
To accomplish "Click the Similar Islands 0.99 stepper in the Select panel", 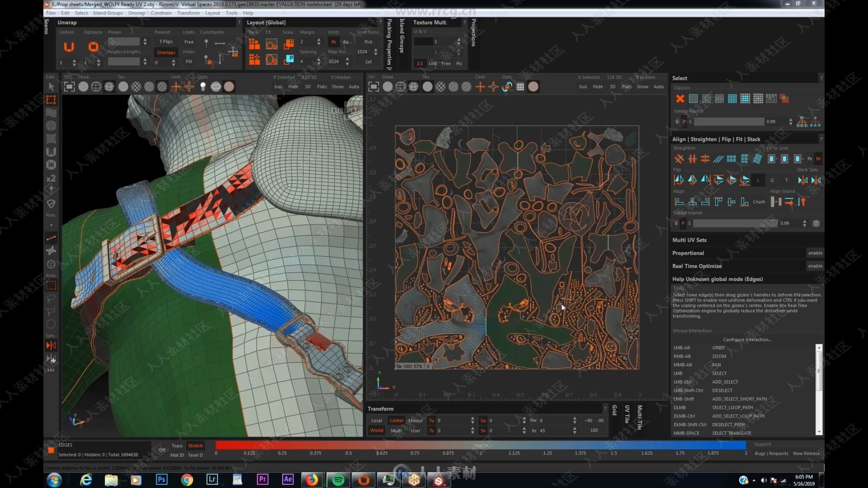I will click(790, 122).
